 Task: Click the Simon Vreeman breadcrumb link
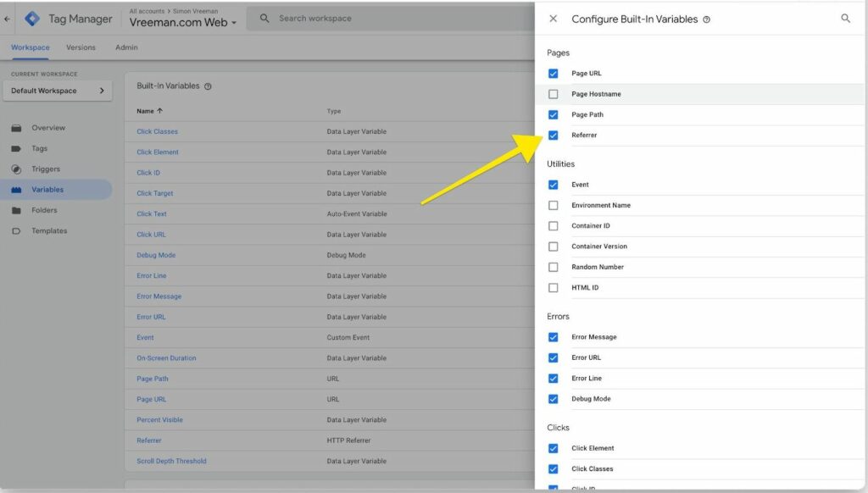pyautogui.click(x=196, y=11)
